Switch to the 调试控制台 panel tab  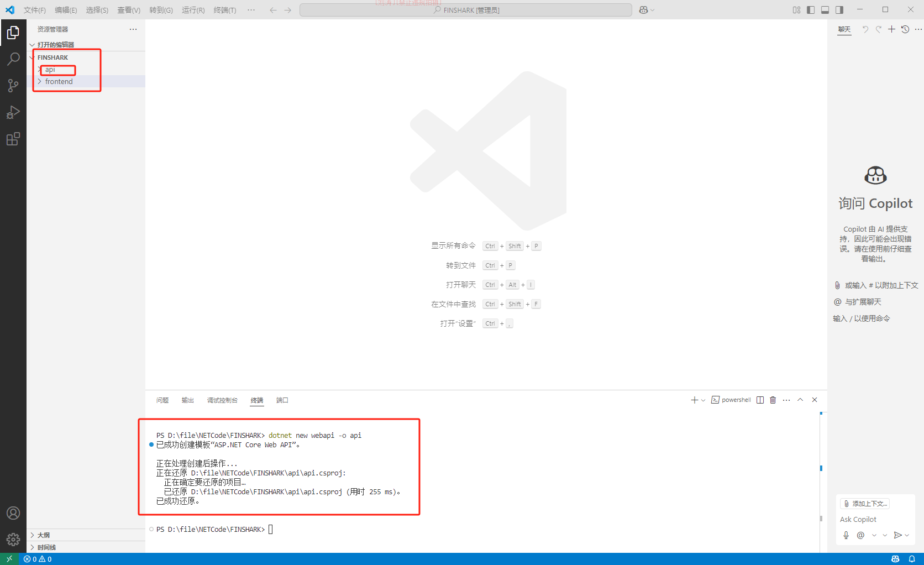coord(222,400)
